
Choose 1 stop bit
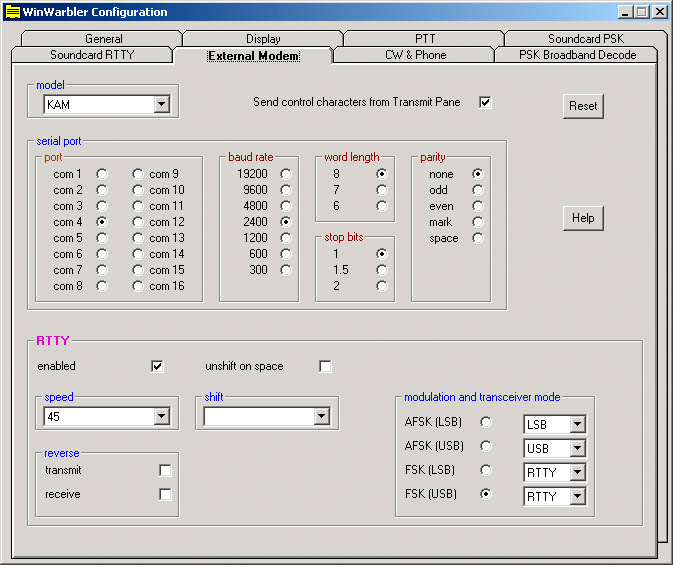point(382,254)
